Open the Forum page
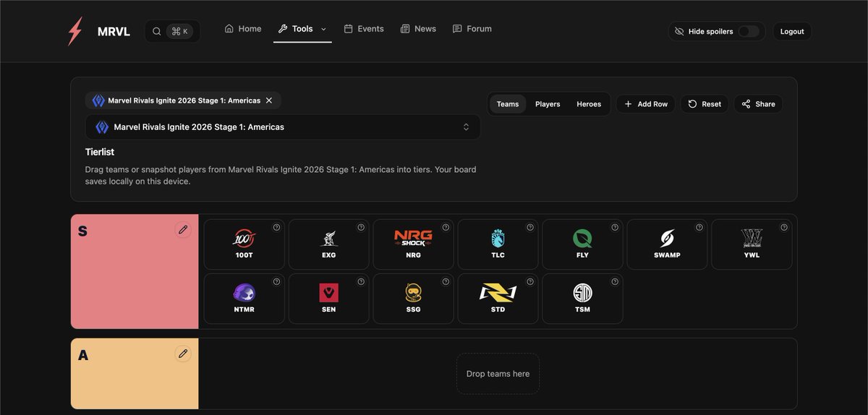The image size is (868, 415). [472, 29]
